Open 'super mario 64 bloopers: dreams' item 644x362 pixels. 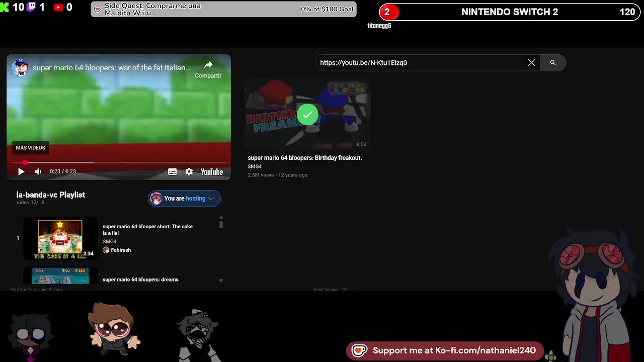(x=140, y=280)
